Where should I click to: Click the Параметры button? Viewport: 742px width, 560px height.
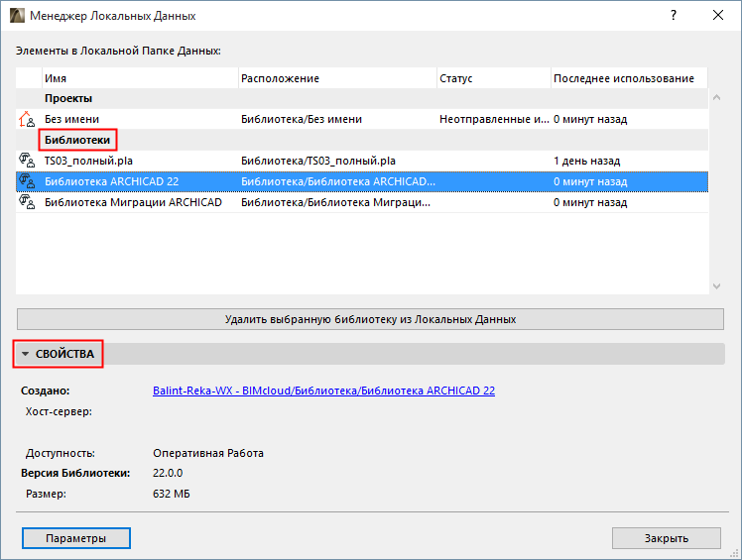pos(75,538)
